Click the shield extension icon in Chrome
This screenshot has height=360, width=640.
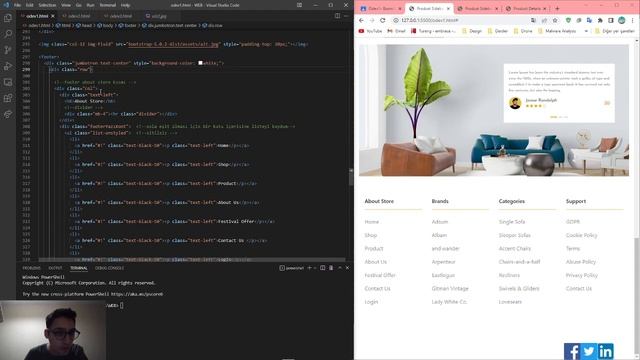[x=568, y=20]
